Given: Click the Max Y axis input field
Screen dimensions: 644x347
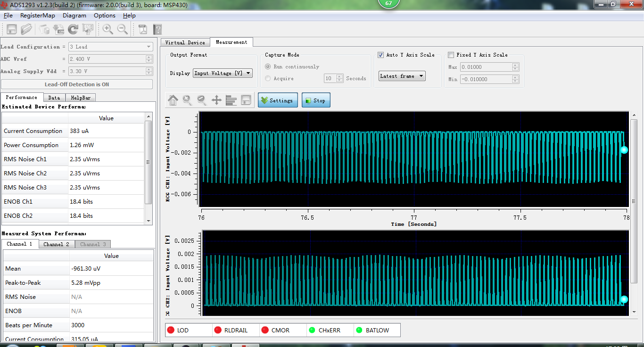Looking at the screenshot, I should tap(486, 67).
